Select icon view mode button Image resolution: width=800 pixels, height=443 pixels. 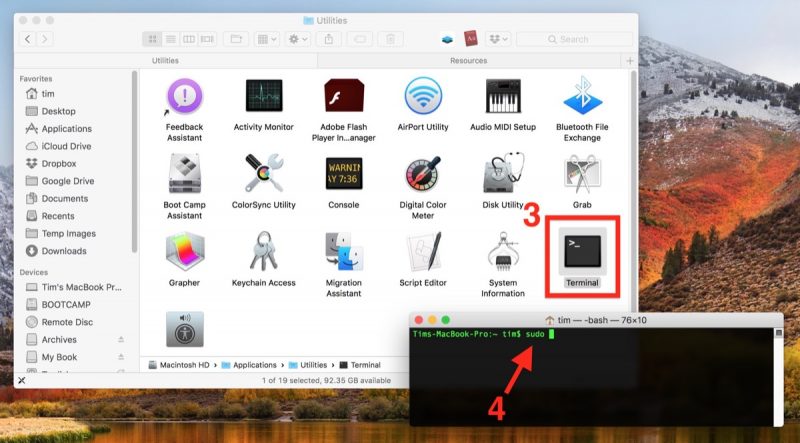coord(153,39)
